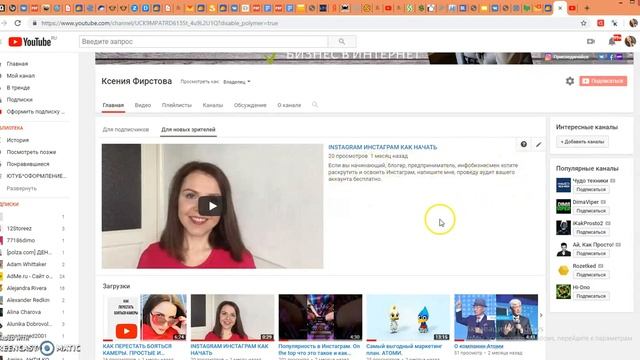The width and height of the screenshot is (640, 360).
Task: Click the help question mark icon
Action: (524, 144)
